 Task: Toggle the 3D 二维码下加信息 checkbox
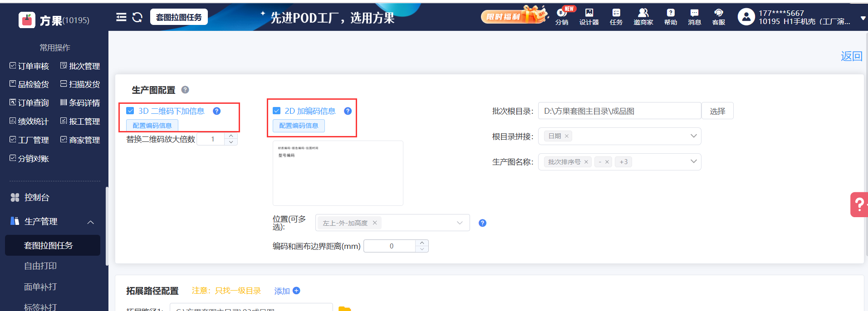[130, 111]
